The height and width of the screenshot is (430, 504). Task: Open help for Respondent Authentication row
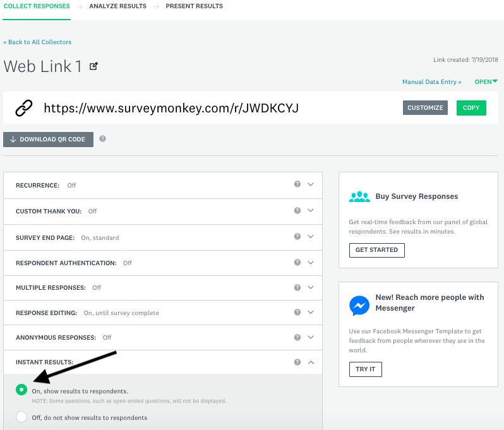(x=297, y=263)
